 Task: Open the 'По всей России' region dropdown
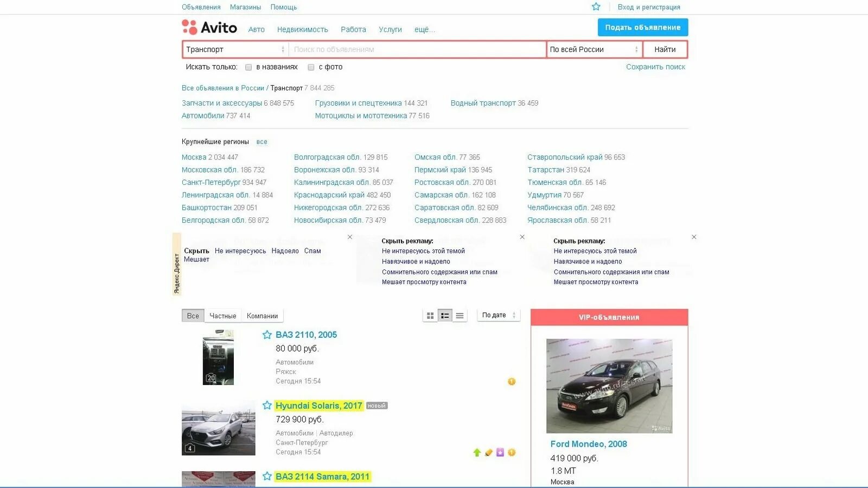(x=595, y=49)
